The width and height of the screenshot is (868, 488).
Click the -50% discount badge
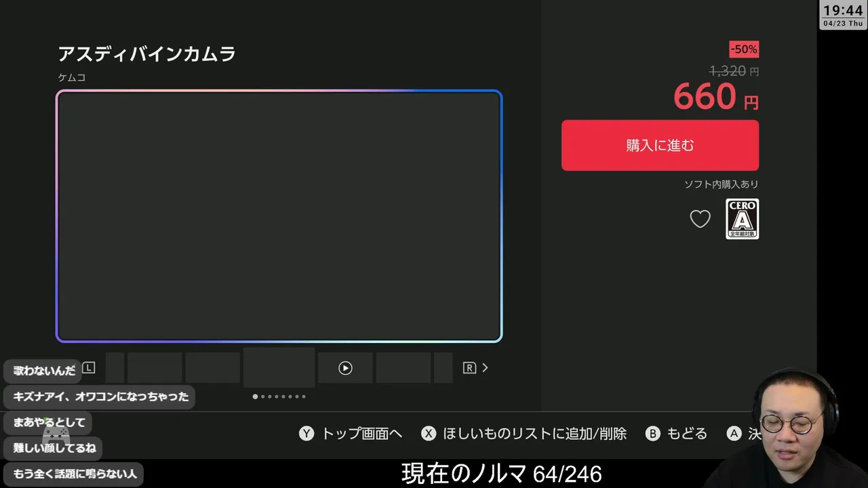point(744,49)
